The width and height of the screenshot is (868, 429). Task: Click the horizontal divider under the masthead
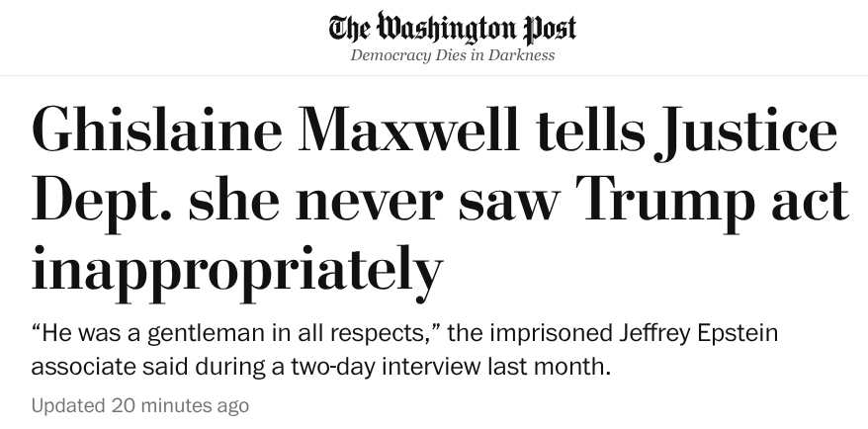pyautogui.click(x=434, y=75)
